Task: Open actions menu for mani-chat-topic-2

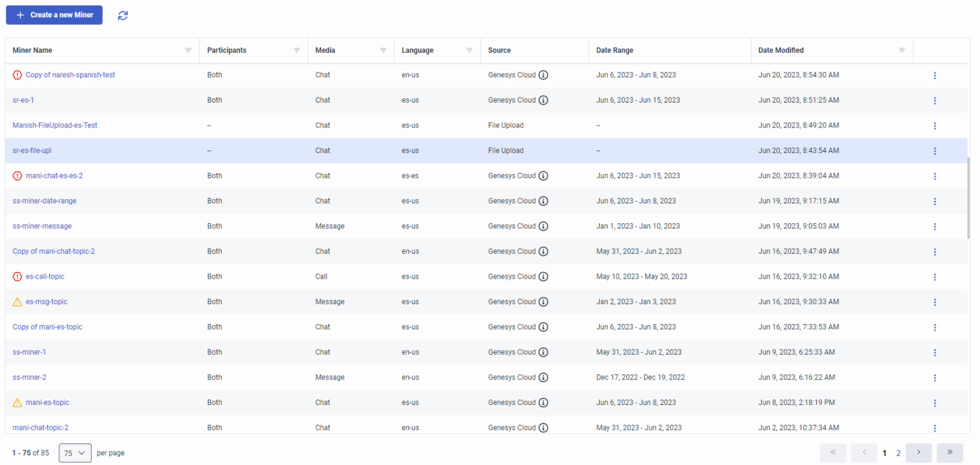Action: point(935,428)
